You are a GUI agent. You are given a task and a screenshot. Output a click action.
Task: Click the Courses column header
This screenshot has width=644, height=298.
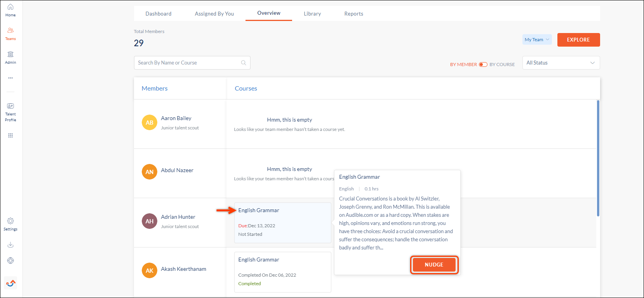246,89
